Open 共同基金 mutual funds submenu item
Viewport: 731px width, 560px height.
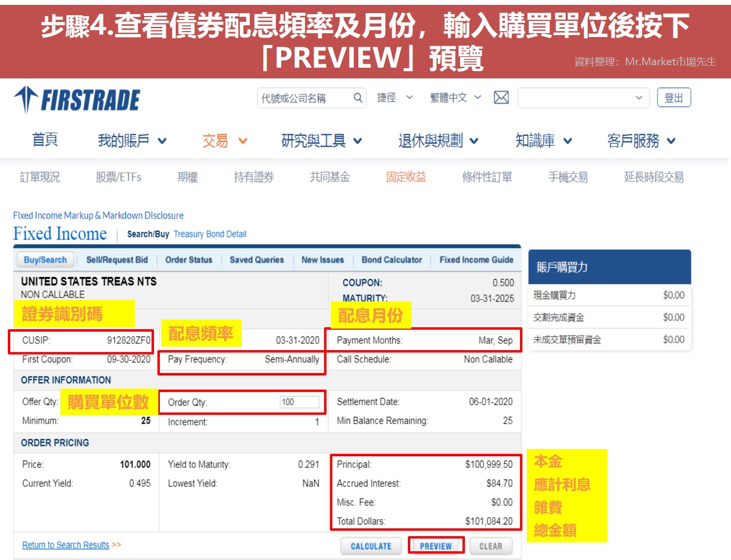tap(330, 177)
